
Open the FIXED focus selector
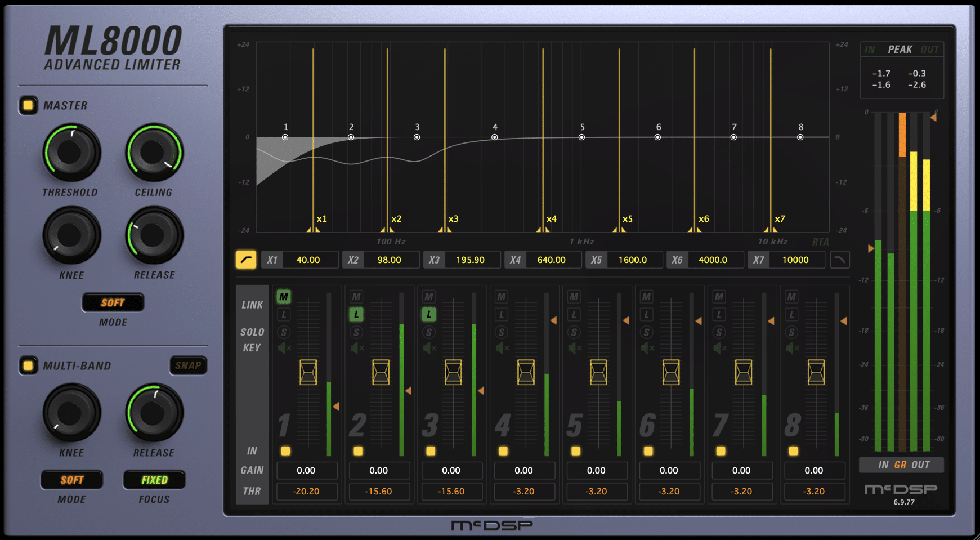[154, 480]
